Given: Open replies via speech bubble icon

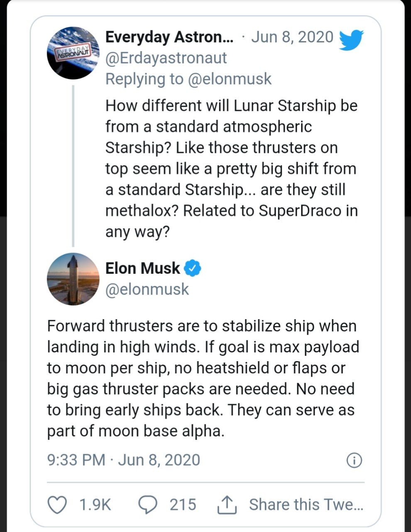Looking at the screenshot, I should 147,505.
